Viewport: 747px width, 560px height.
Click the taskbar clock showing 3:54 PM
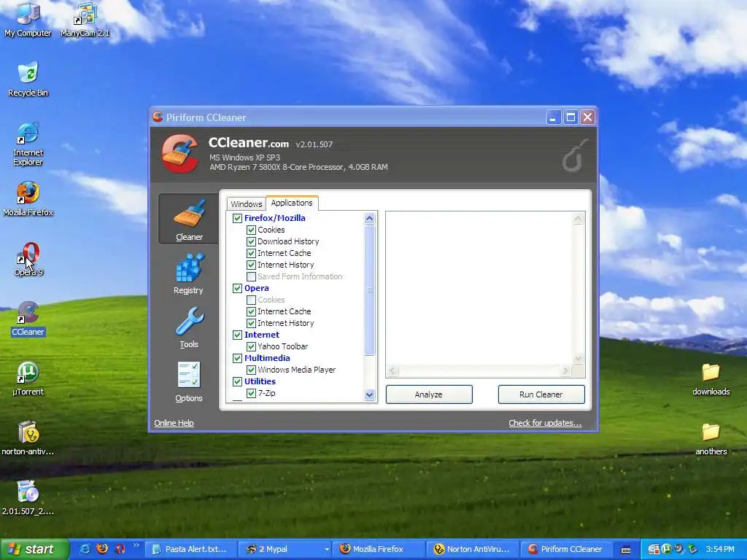(720, 549)
